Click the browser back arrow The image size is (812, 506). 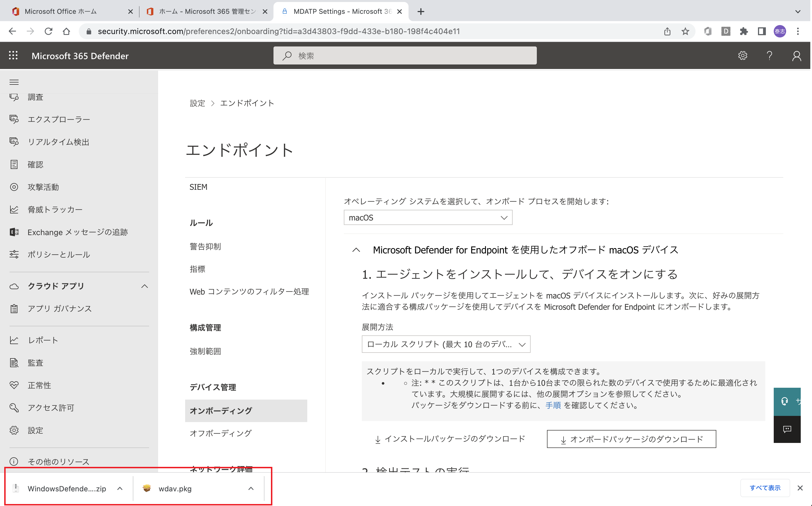click(12, 32)
